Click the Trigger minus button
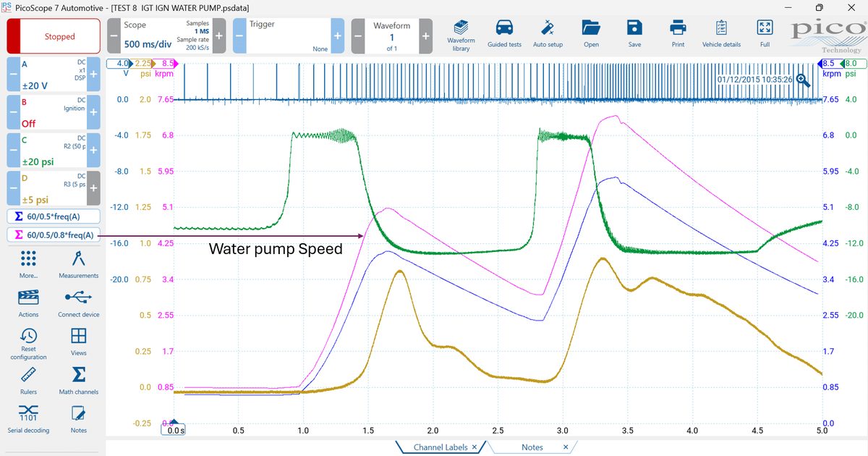The width and height of the screenshot is (868, 456). tap(239, 36)
